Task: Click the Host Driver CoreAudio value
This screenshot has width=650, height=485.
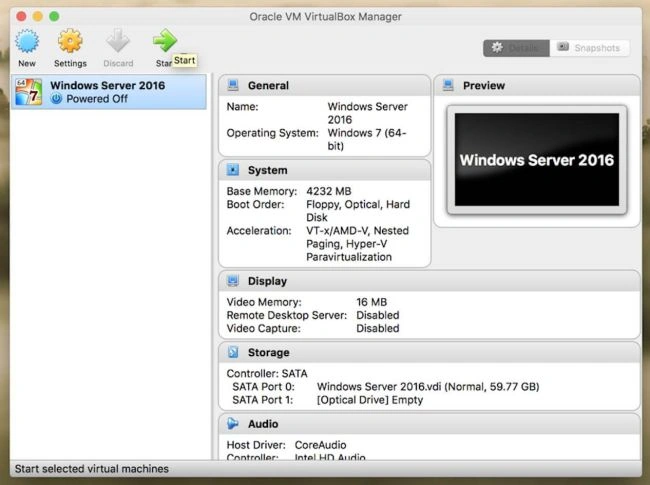Action: point(320,445)
